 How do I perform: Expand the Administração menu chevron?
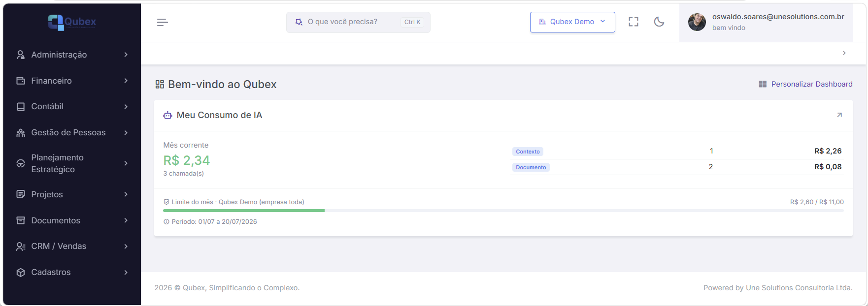[126, 55]
